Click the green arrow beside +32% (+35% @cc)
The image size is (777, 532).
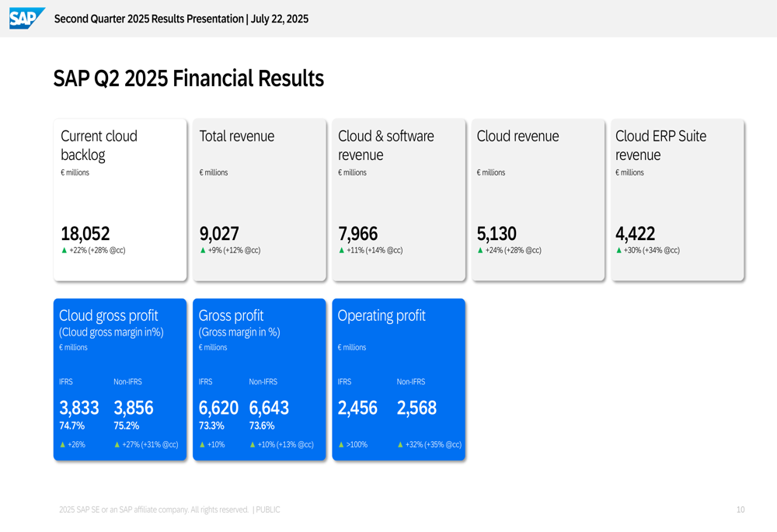(400, 444)
